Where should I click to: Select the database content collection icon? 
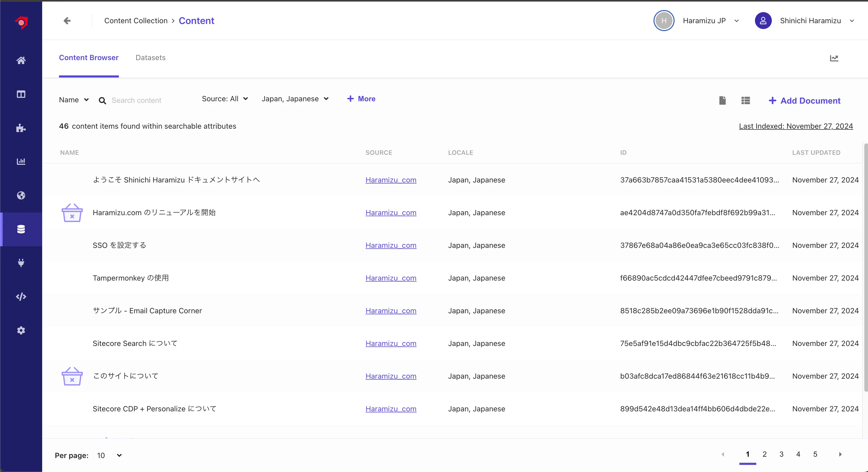tap(21, 229)
